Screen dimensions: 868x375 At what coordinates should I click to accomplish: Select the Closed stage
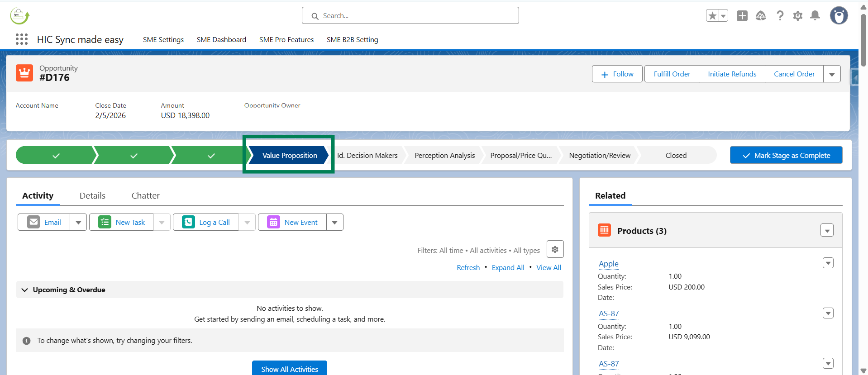676,155
